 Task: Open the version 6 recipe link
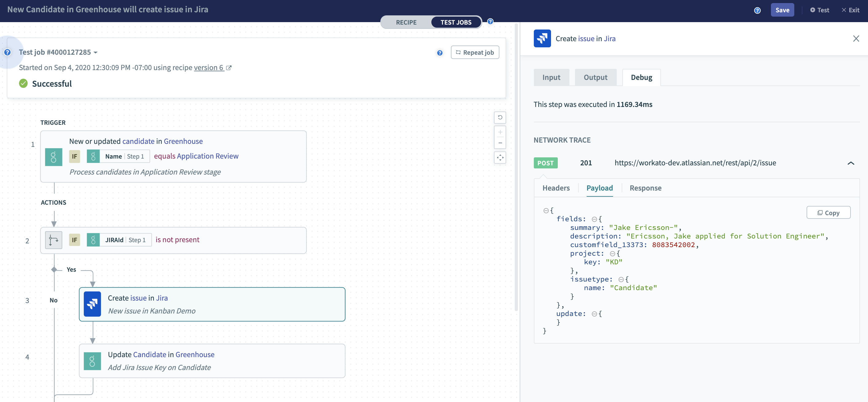(x=209, y=67)
